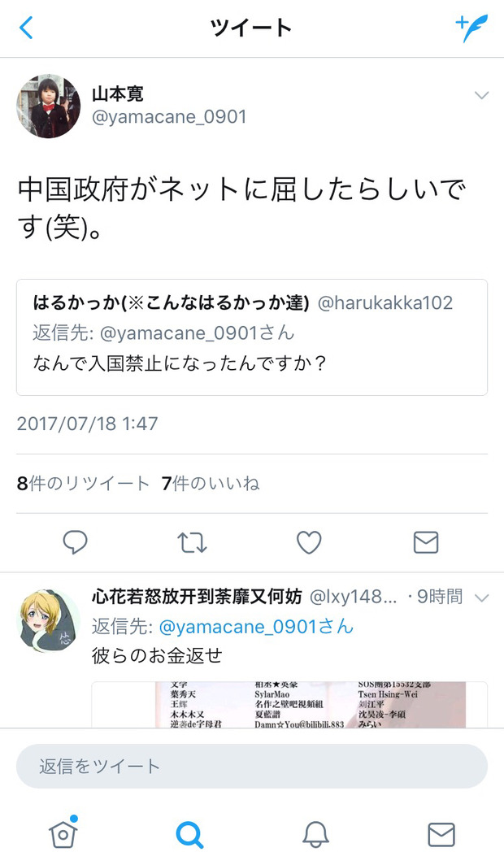View the 8件のリツイート list
Screen dimensions: 504x865
pos(83,483)
